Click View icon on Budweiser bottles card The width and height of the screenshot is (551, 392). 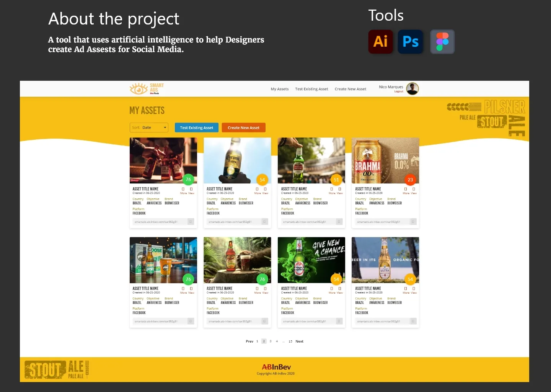(191, 189)
